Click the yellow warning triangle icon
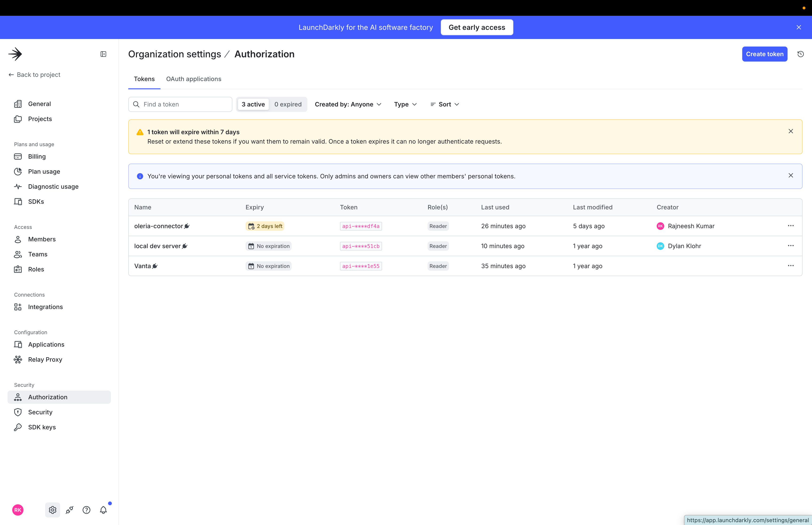Screen dimensions: 812x525 pos(140,132)
